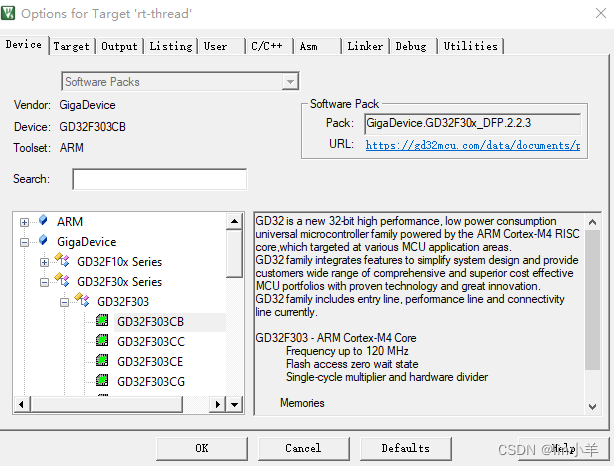Open the Debug tab
Screen dimensions: 614x466
pos(414,46)
